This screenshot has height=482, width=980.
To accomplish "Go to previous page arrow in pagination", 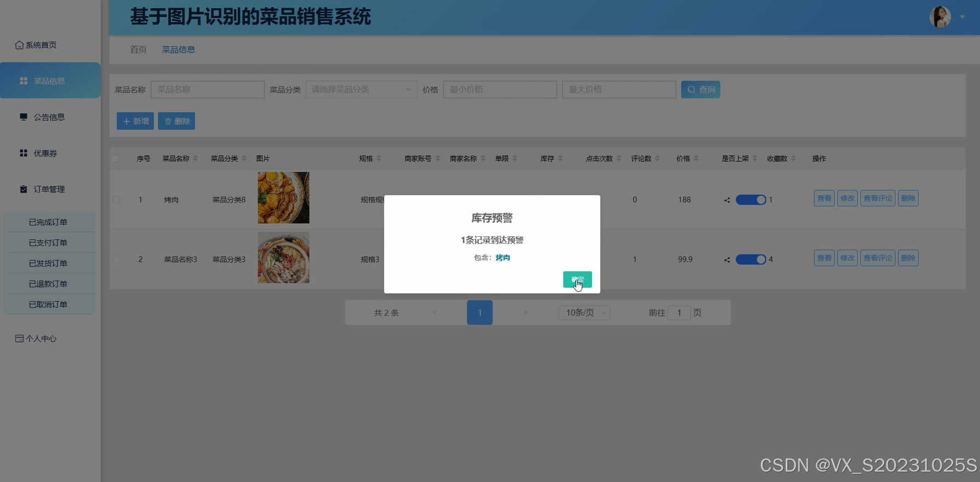I will 434,312.
